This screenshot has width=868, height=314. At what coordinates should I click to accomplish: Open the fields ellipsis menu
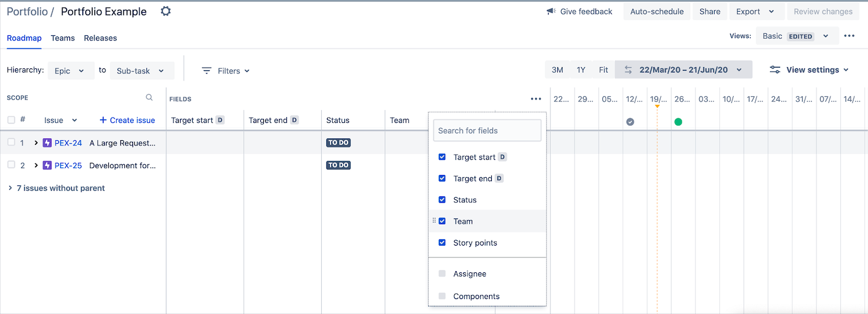[x=536, y=99]
